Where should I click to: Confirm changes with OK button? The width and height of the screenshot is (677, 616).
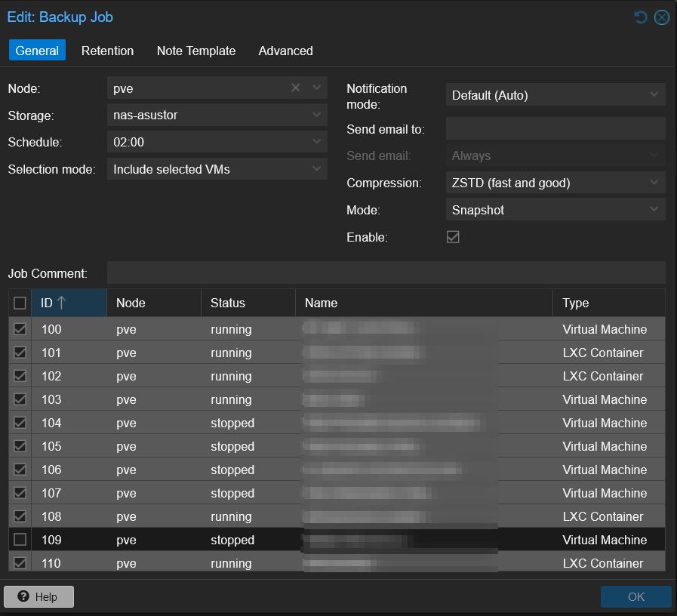[x=635, y=596]
